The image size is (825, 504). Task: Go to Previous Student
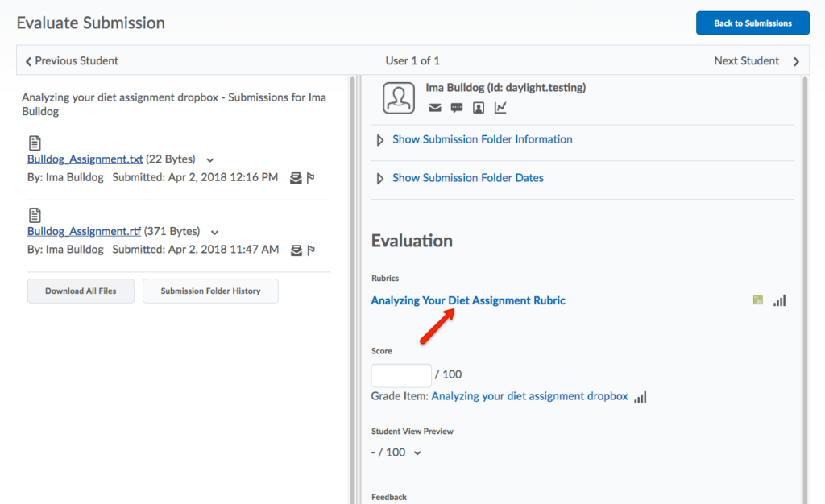(72, 60)
